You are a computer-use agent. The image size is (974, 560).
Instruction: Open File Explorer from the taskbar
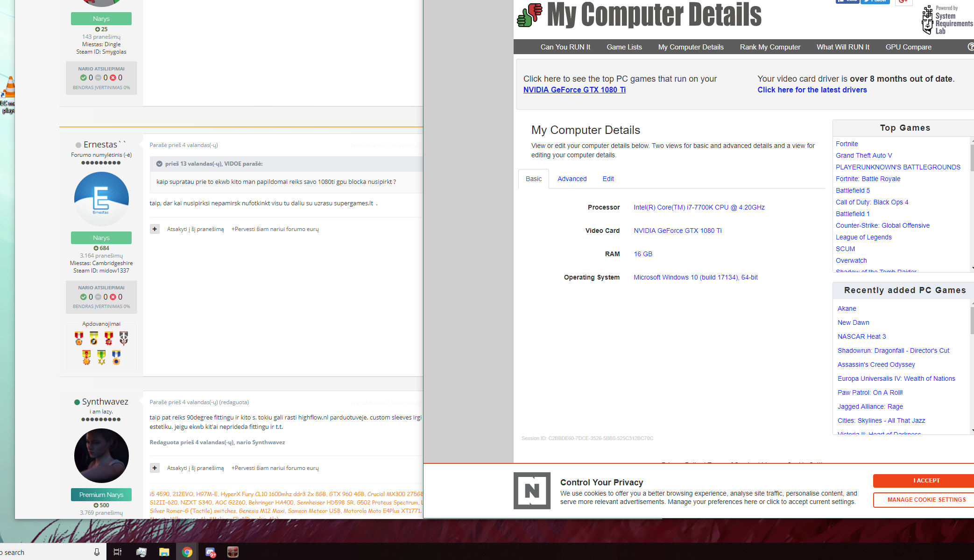click(x=164, y=552)
